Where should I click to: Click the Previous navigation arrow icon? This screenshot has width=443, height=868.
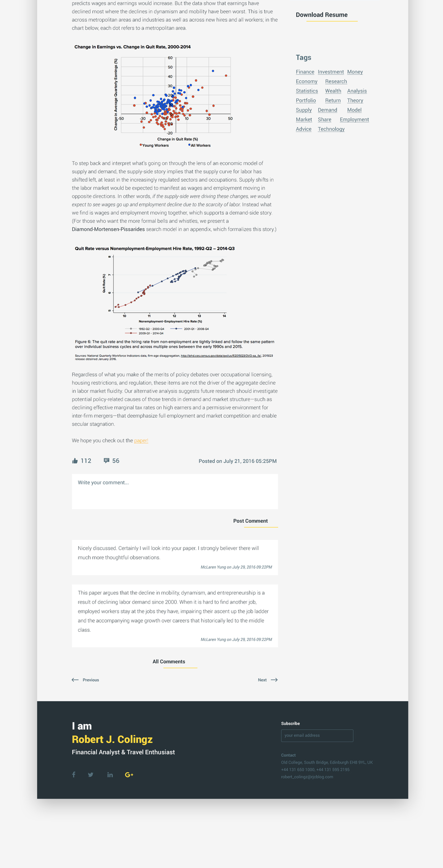75,679
